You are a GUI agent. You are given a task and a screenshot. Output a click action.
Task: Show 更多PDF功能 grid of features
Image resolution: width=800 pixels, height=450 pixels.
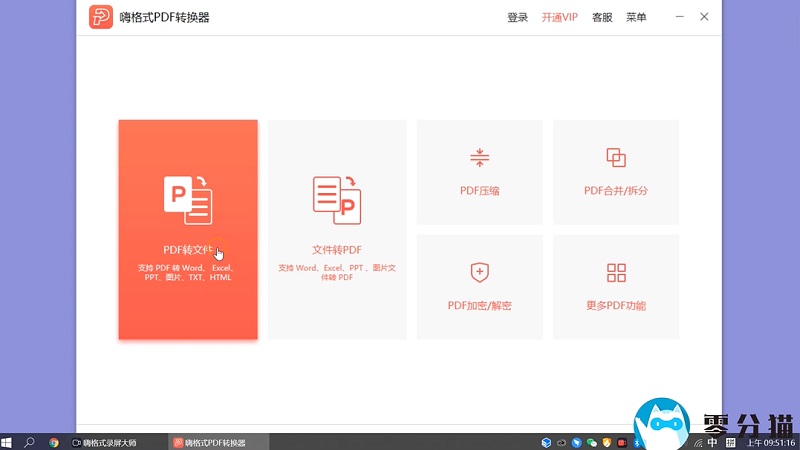click(x=616, y=287)
